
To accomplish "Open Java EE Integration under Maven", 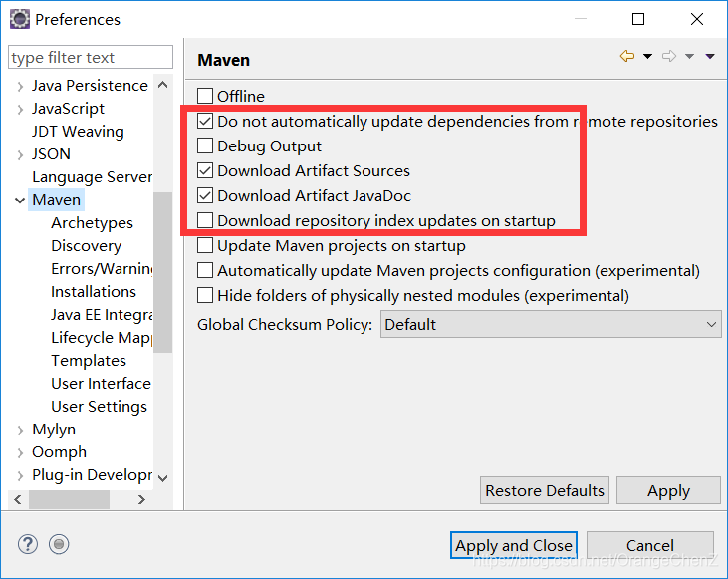I will [102, 315].
